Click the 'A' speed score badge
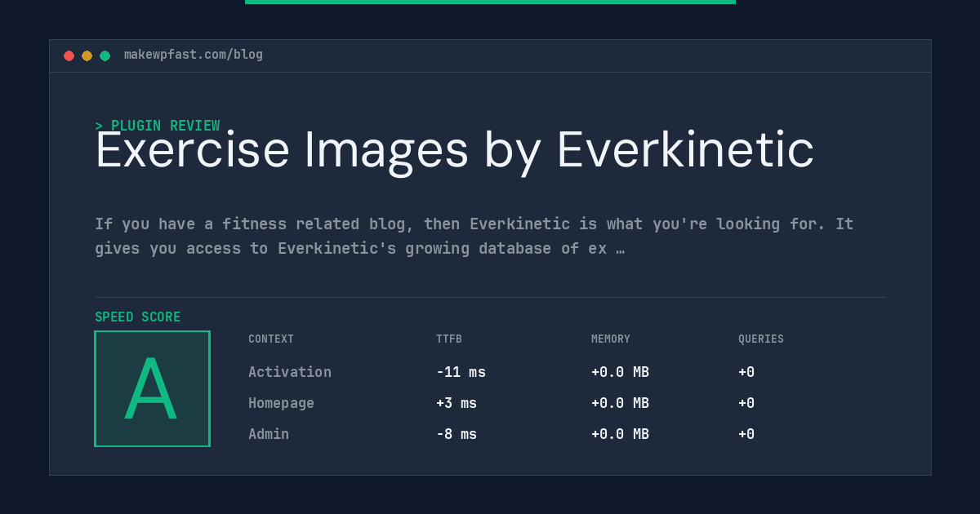Screen dimensions: 980x514 pos(152,388)
